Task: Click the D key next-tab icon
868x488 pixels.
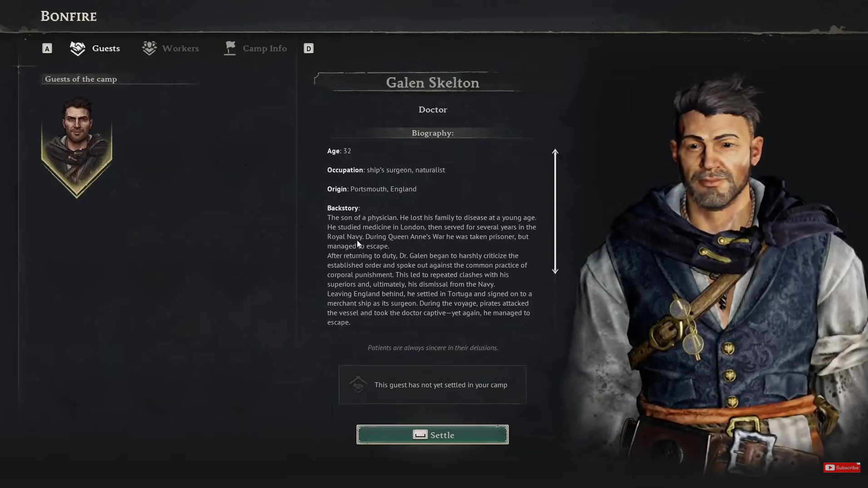Action: coord(309,49)
